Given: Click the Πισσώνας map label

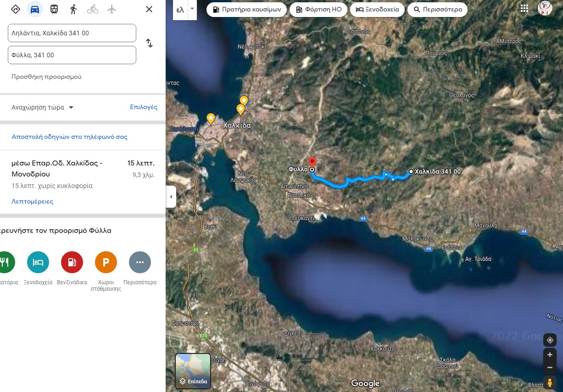Looking at the screenshot, I should [357, 32].
